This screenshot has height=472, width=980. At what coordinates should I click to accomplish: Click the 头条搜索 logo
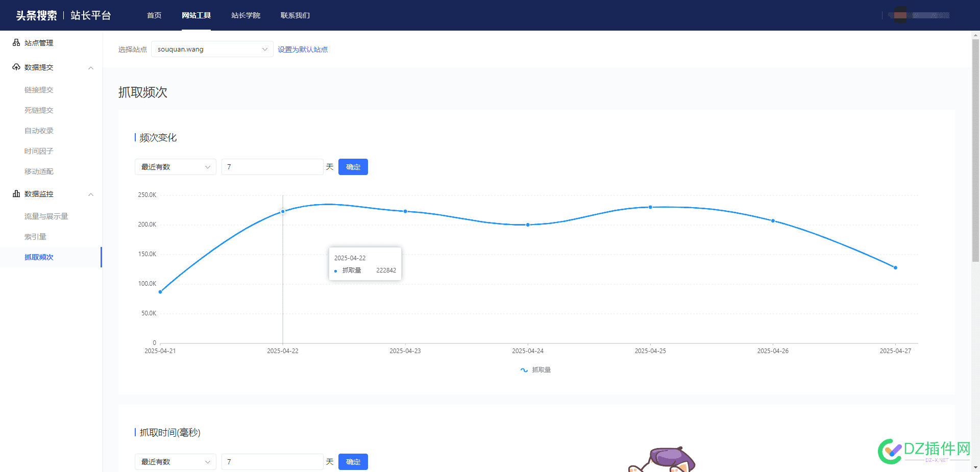coord(36,15)
